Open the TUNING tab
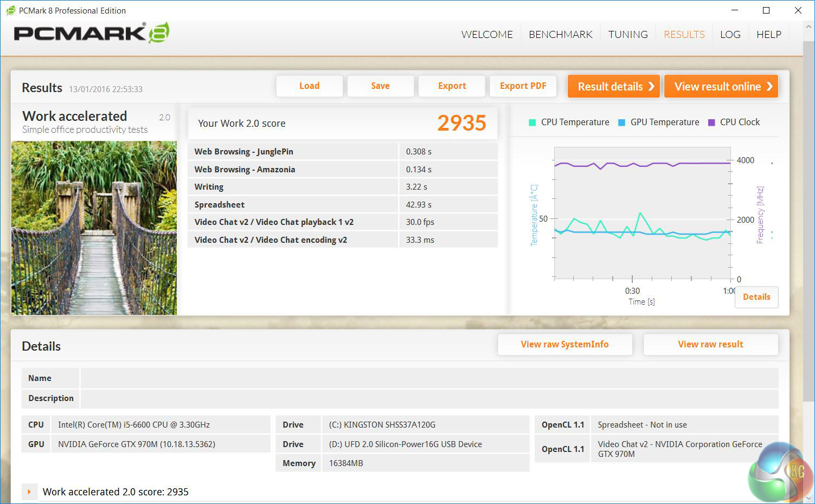815x504 pixels. pos(628,34)
